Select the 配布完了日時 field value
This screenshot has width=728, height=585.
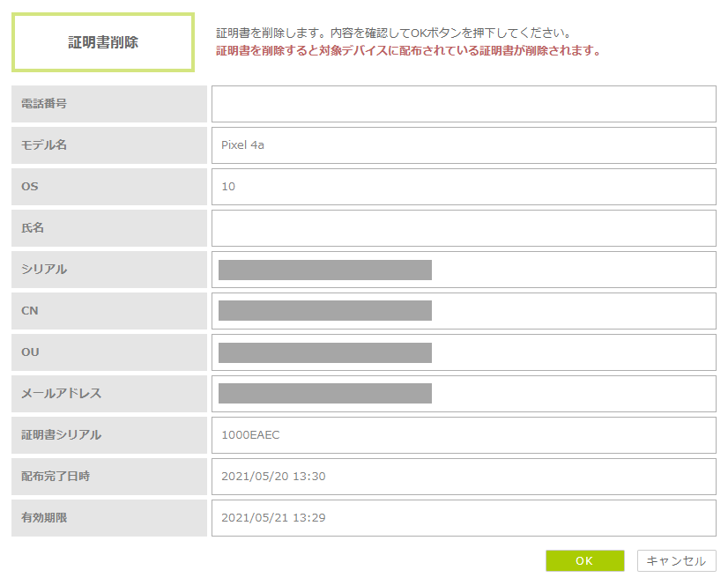[464, 477]
